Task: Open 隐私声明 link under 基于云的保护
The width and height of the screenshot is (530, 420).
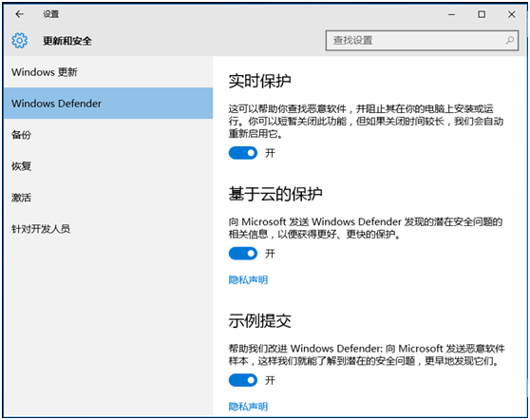Action: click(x=248, y=280)
